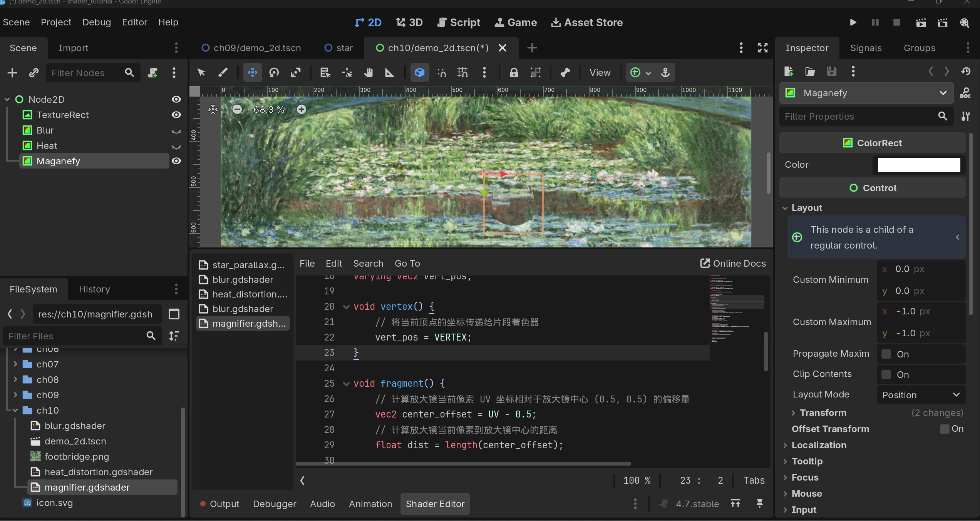Load a resource in Inspector
The width and height of the screenshot is (980, 521).
[x=810, y=71]
